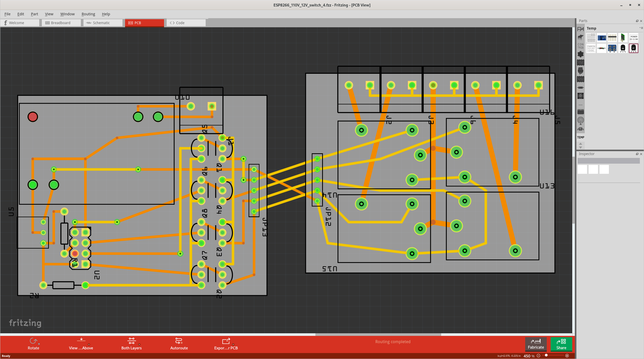The height and width of the screenshot is (359, 644).
Task: Open the Both Layers dropdown
Action: point(139,344)
